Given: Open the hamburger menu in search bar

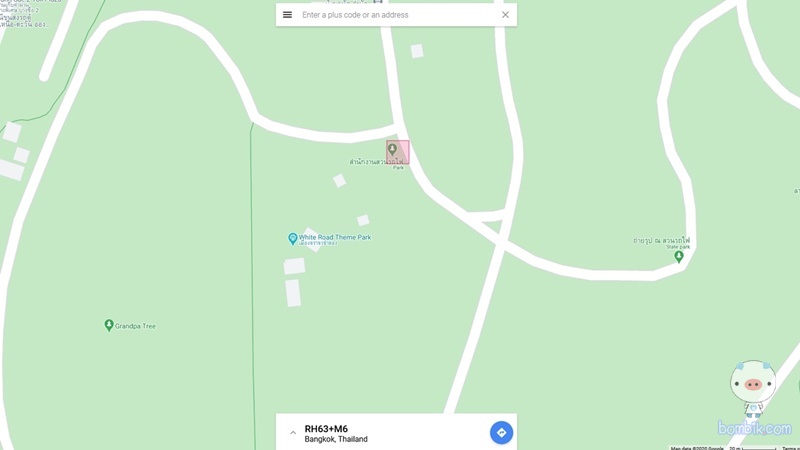Looking at the screenshot, I should pos(287,15).
